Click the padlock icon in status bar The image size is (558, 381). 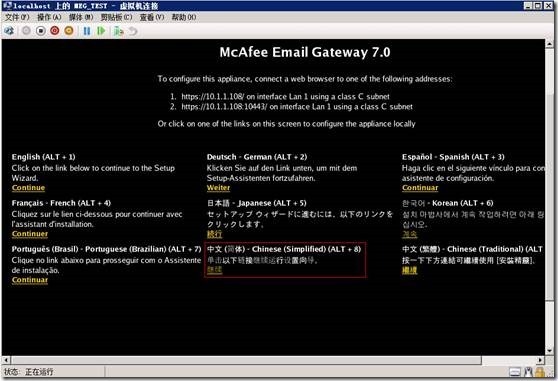point(540,372)
